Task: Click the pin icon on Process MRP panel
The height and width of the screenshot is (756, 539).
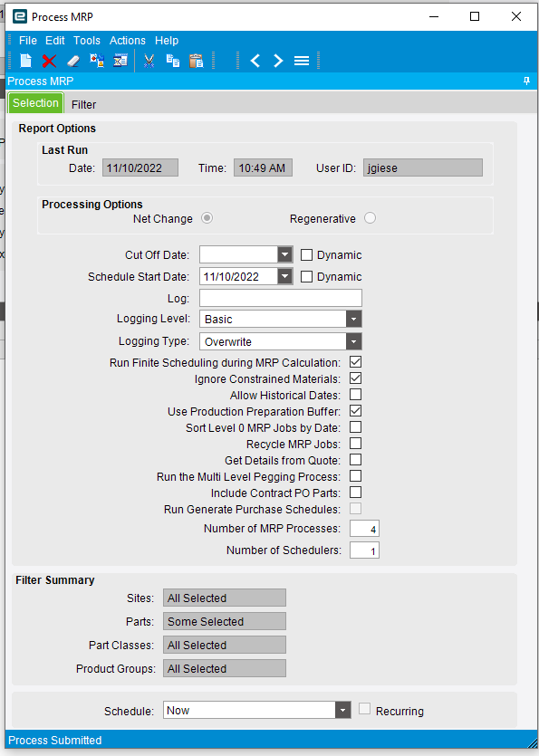Action: click(x=526, y=81)
